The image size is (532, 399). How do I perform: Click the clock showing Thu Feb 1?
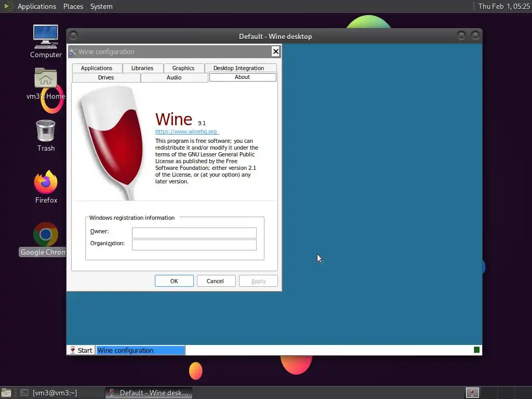coord(504,6)
